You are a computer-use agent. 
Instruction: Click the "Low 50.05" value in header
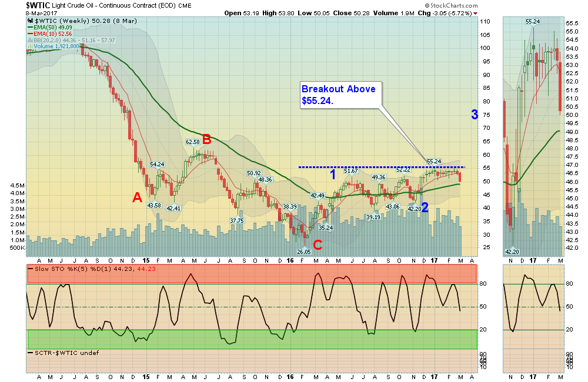(314, 13)
